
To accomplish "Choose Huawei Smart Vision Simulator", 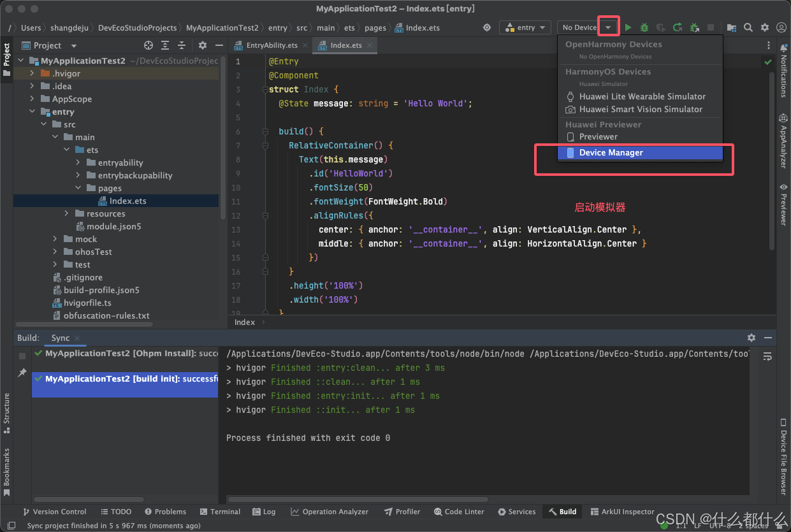I will click(640, 109).
